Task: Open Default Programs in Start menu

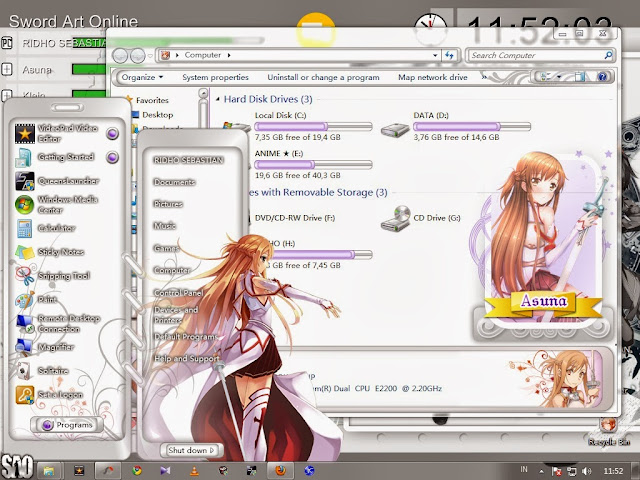Action: [186, 337]
